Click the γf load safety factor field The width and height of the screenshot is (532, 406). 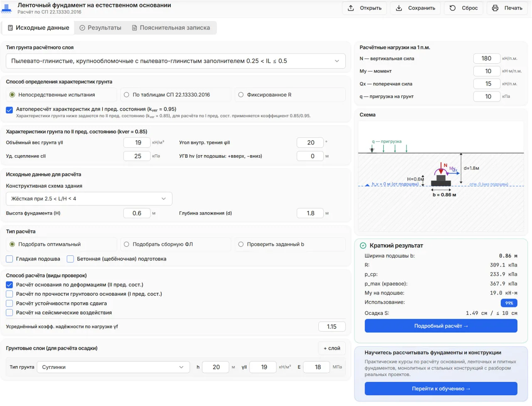coord(332,327)
